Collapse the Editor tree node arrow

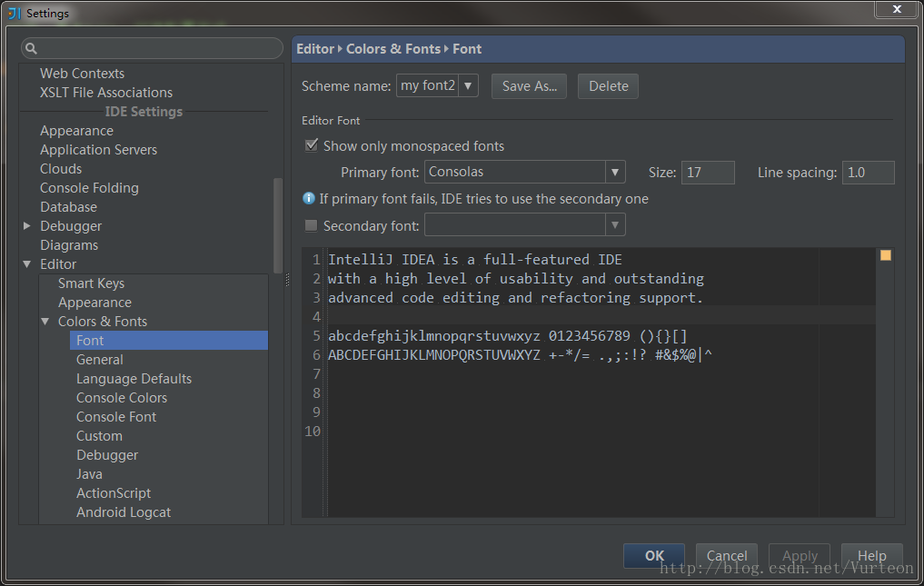(27, 264)
